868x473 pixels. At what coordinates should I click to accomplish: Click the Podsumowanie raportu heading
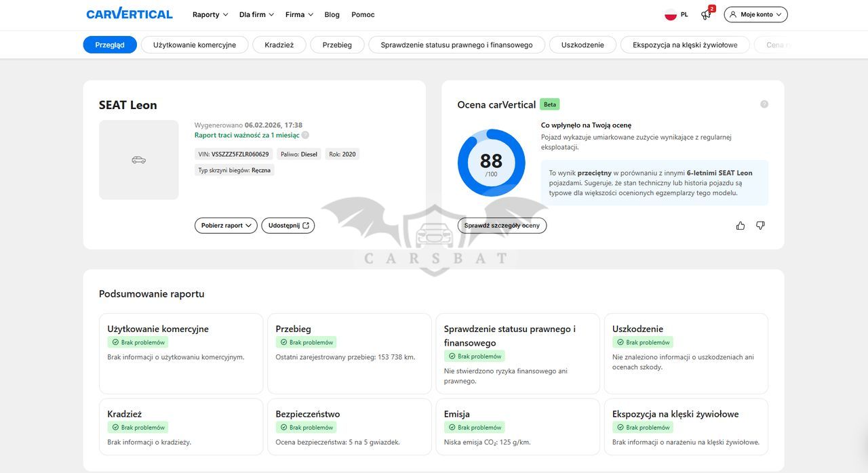(x=152, y=294)
